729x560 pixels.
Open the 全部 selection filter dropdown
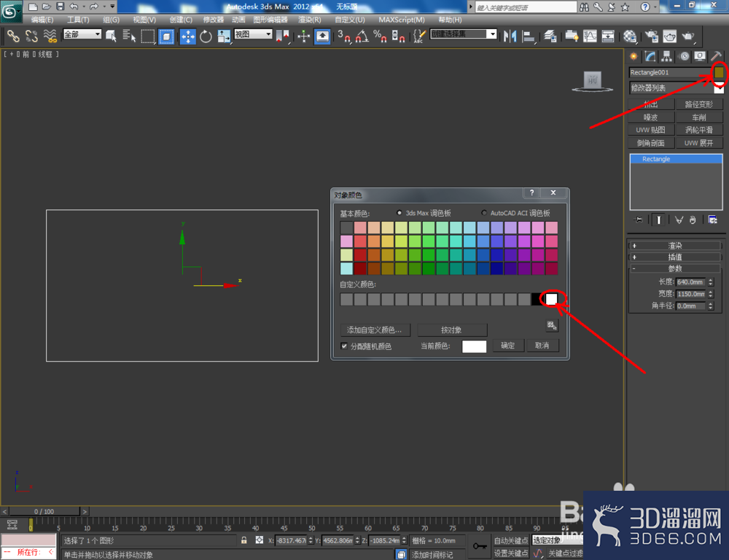(82, 34)
